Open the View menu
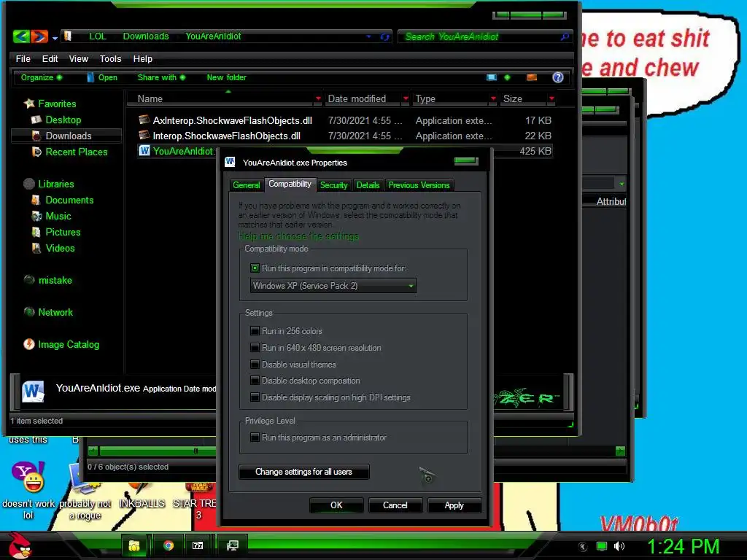747x560 pixels. tap(79, 58)
